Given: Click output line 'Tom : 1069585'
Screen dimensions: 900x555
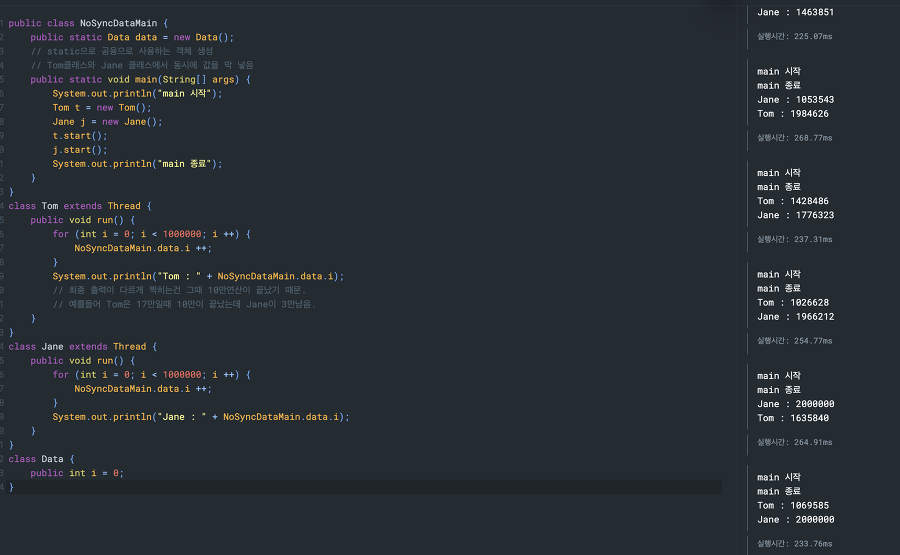Looking at the screenshot, I should coord(793,506).
